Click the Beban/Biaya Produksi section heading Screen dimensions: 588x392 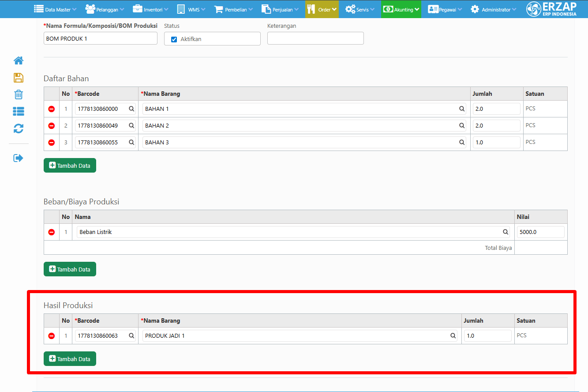coord(82,202)
